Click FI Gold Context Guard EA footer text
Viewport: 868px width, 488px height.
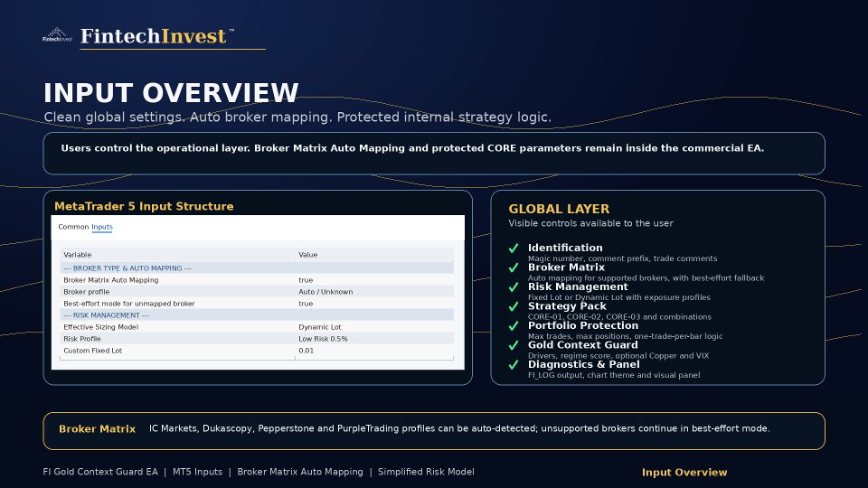(100, 472)
